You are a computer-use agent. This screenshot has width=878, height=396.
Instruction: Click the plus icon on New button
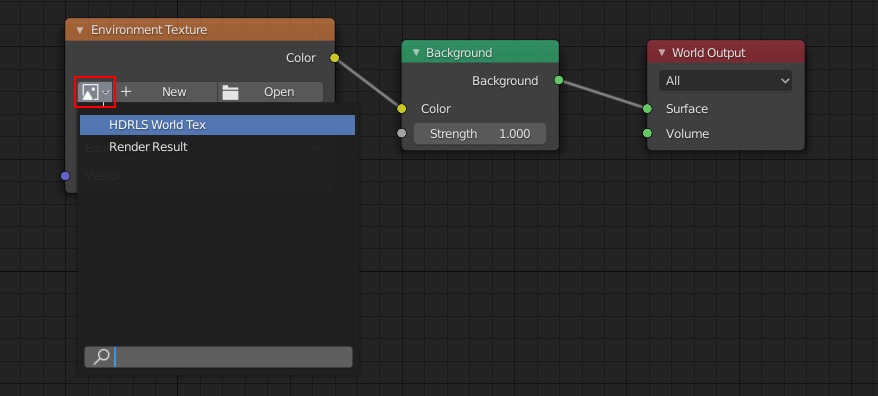(126, 92)
